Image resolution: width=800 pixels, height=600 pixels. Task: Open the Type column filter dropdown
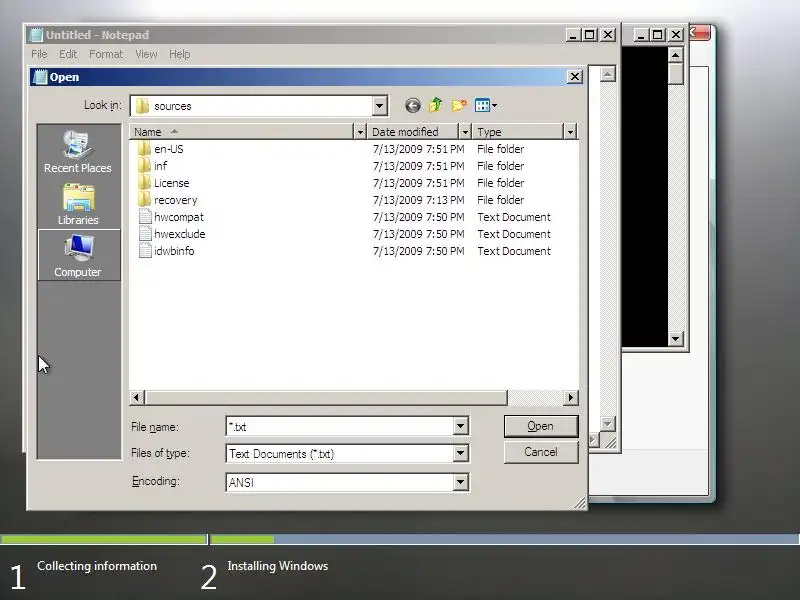(x=570, y=132)
